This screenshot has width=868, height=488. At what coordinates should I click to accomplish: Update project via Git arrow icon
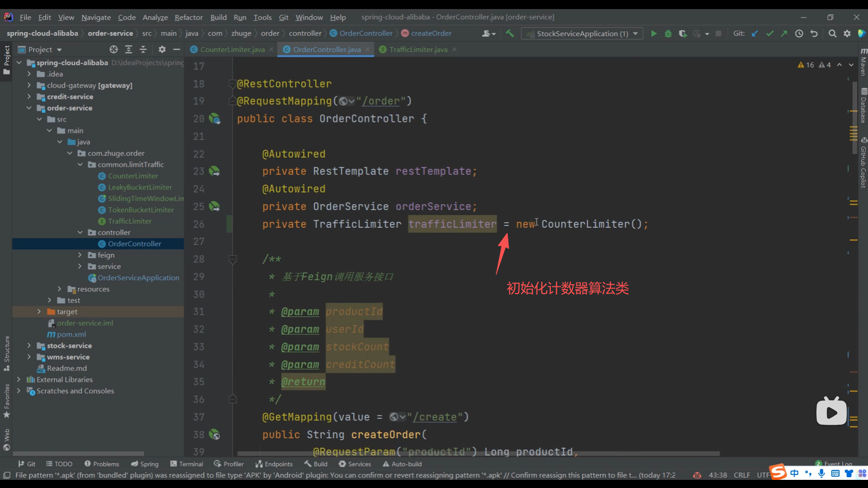[755, 33]
